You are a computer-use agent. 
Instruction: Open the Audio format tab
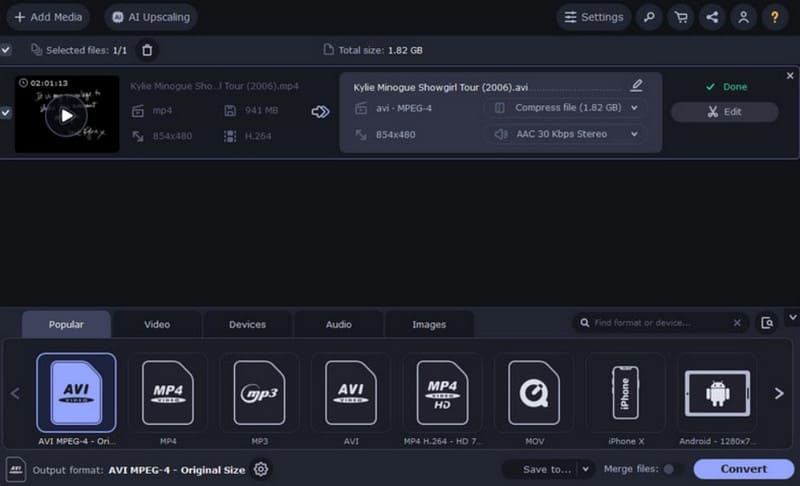(x=338, y=324)
